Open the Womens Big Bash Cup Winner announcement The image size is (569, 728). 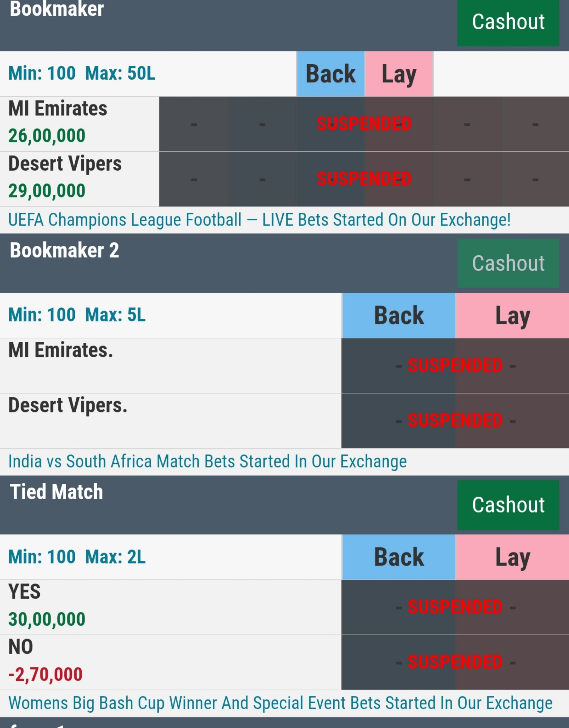[x=280, y=703]
